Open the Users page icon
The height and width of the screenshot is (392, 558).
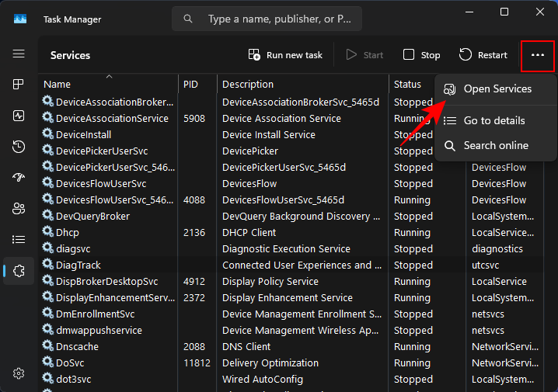click(19, 208)
